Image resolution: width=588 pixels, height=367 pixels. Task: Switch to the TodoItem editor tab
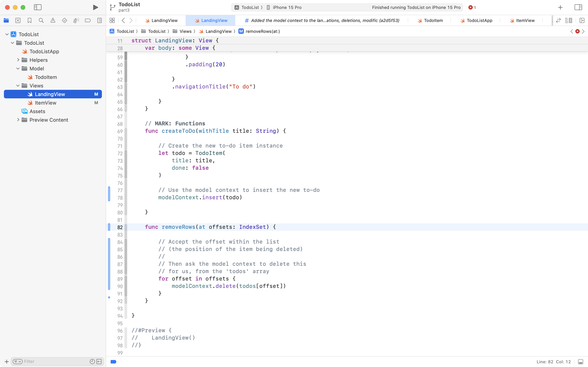pos(433,20)
